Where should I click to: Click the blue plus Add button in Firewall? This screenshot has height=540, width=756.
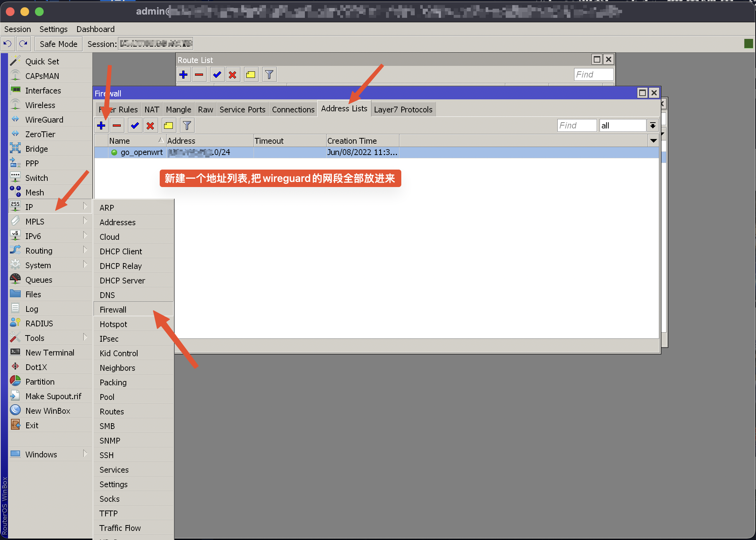tap(102, 126)
